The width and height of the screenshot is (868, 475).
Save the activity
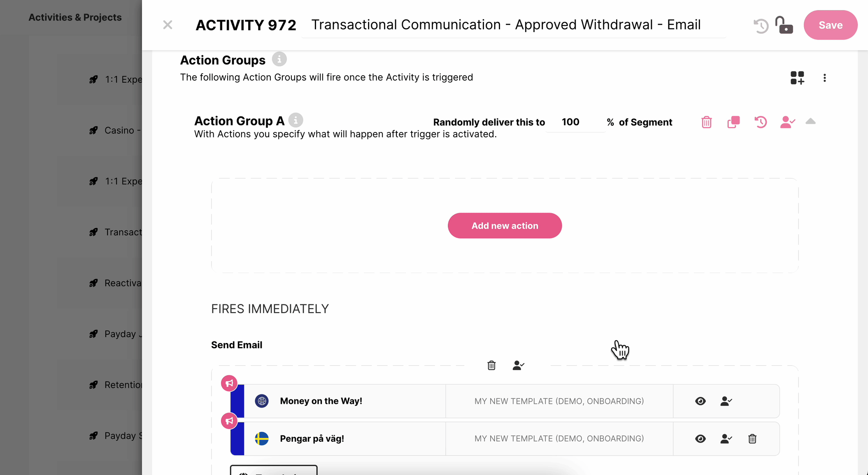[x=830, y=25]
